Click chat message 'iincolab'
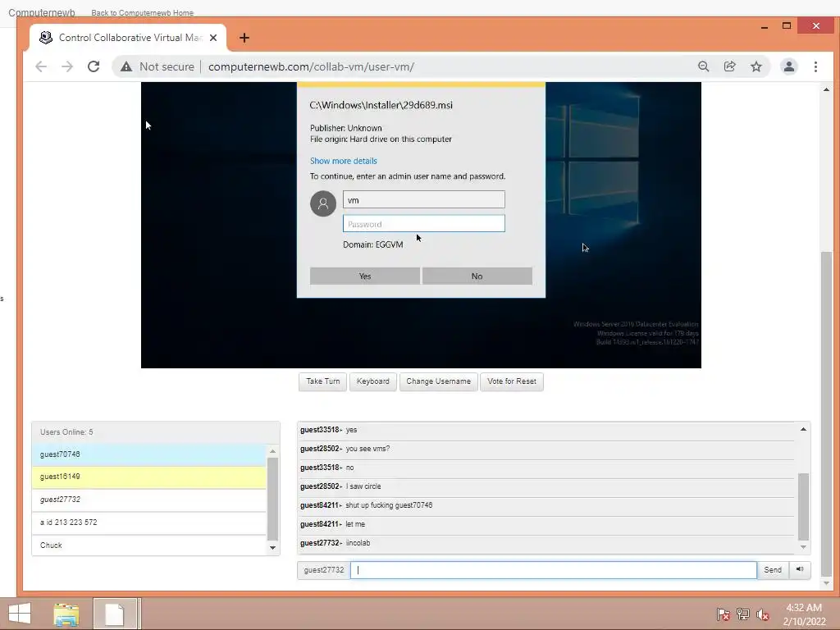Screen dimensions: 840x630 click(x=358, y=543)
